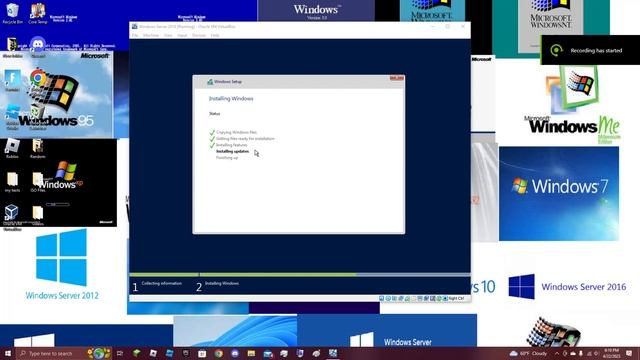
Task: Show hidden system tray icons
Action: coord(557,353)
